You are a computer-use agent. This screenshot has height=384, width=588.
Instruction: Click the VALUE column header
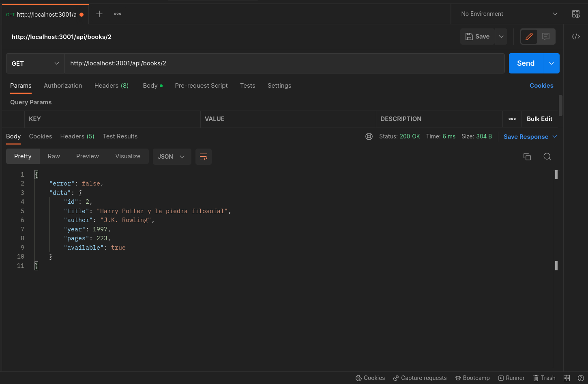[x=215, y=119]
